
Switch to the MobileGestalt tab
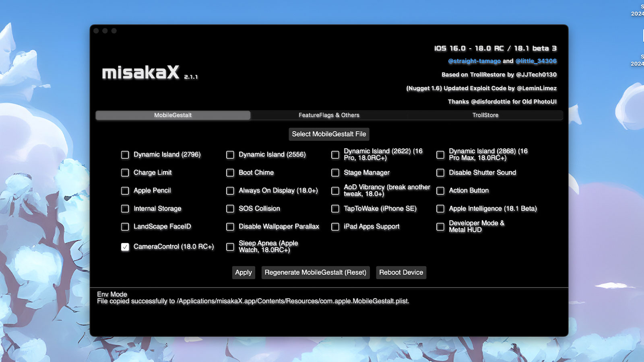[173, 115]
